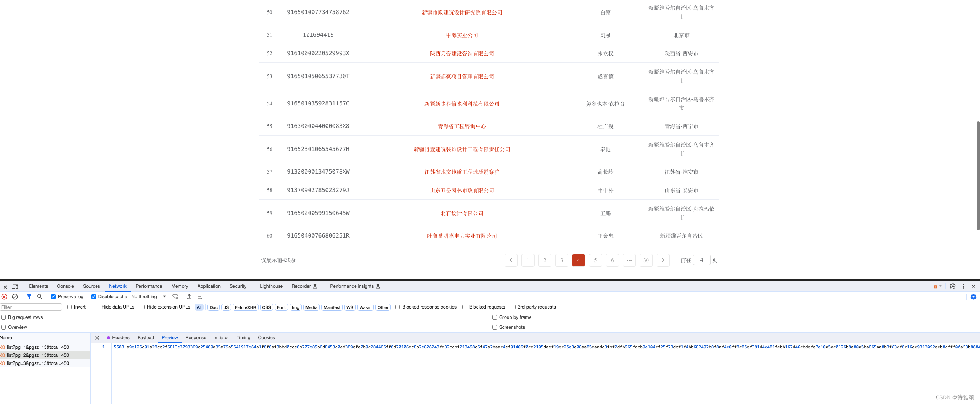Open the Headers sub-tab
980x404 pixels.
click(121, 338)
